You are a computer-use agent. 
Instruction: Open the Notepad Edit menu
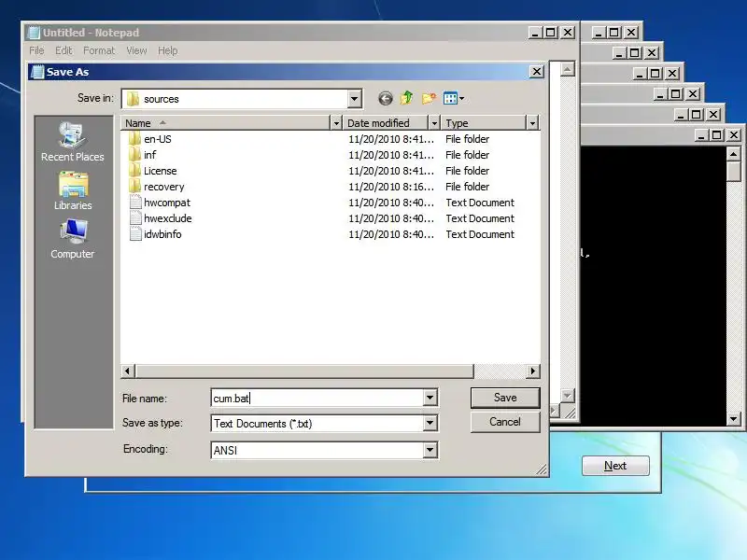[x=63, y=50]
